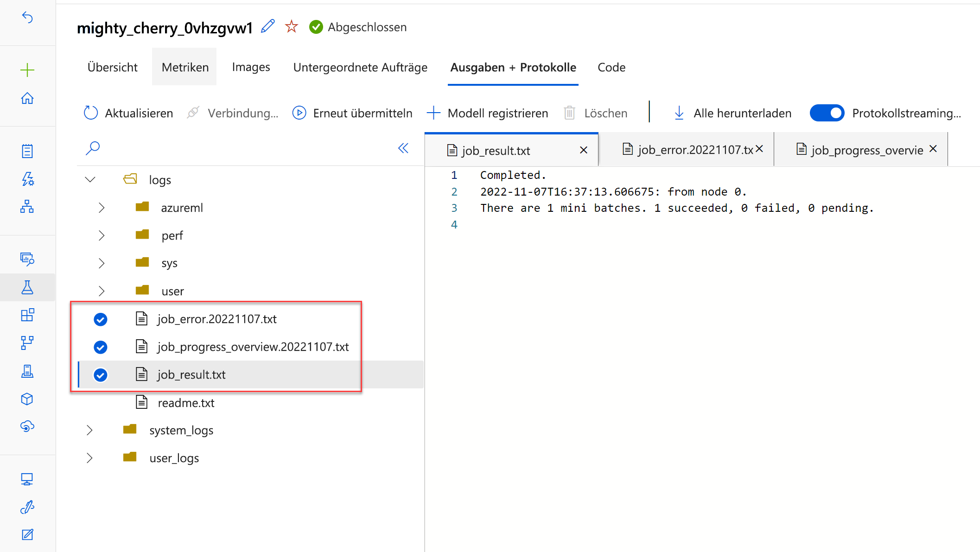This screenshot has height=552, width=980.
Task: Open the Jobs flask icon
Action: pyautogui.click(x=27, y=287)
